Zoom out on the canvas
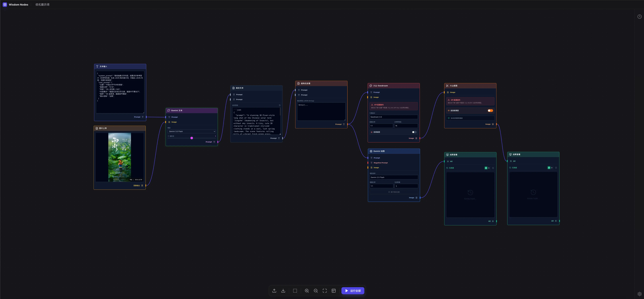 click(316, 290)
